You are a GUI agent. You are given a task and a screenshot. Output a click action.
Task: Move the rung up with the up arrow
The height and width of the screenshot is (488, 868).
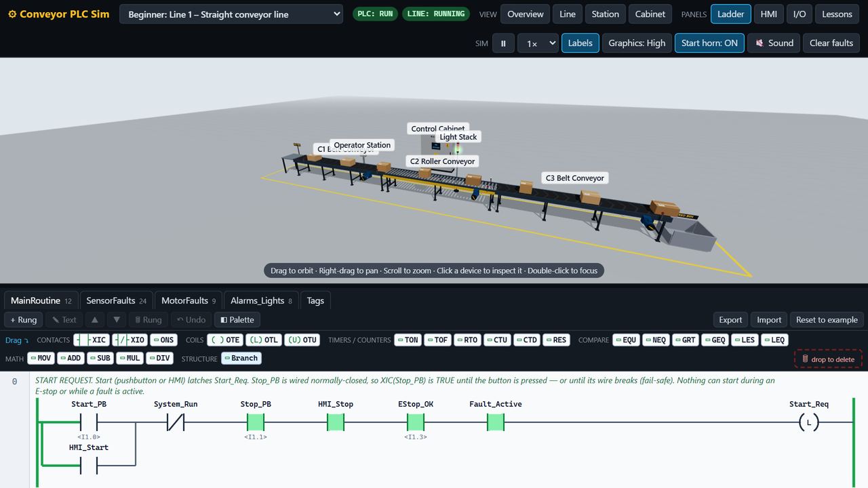[95, 320]
